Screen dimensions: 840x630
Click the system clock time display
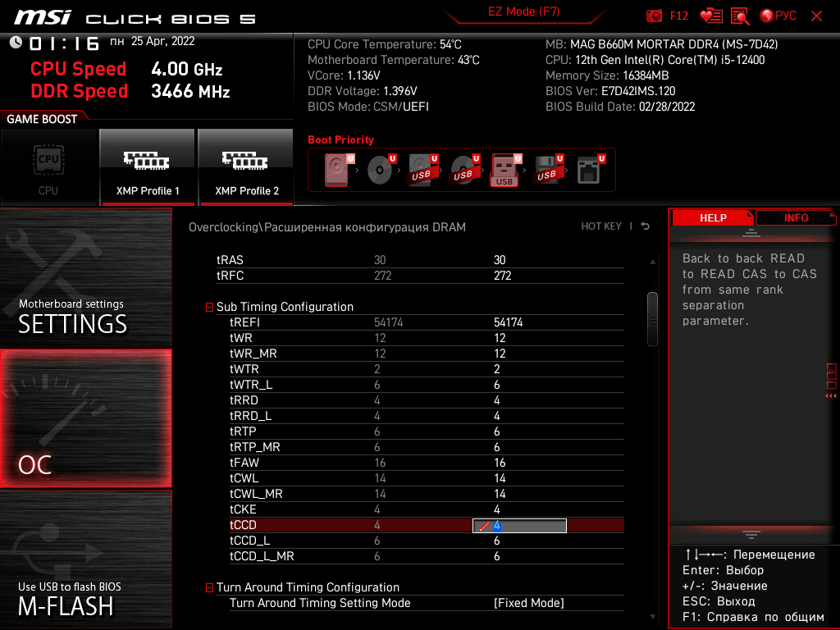point(64,43)
